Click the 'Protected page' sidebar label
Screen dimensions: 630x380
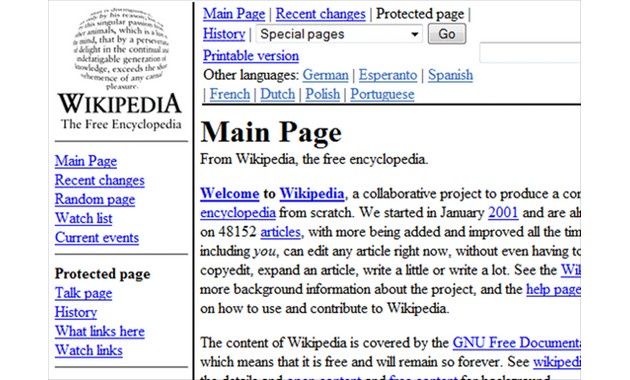(102, 274)
